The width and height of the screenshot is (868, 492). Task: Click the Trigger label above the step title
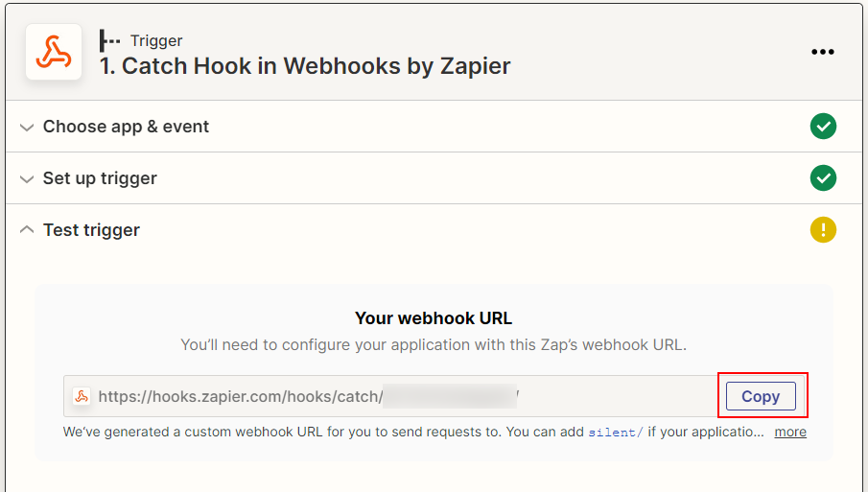tap(156, 40)
